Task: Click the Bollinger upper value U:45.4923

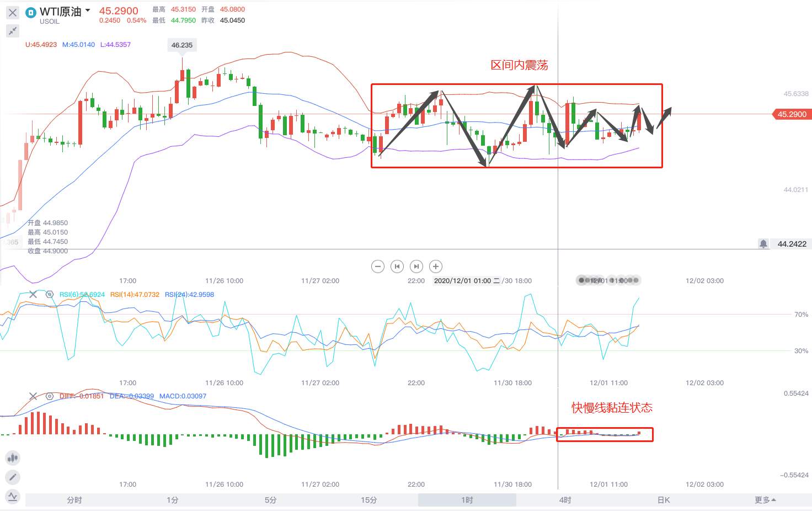Action: 41,45
